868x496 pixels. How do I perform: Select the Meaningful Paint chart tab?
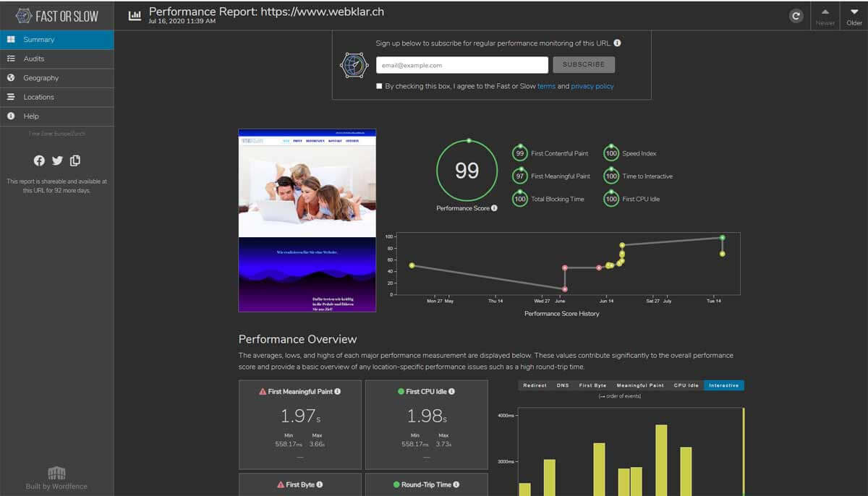tap(640, 385)
